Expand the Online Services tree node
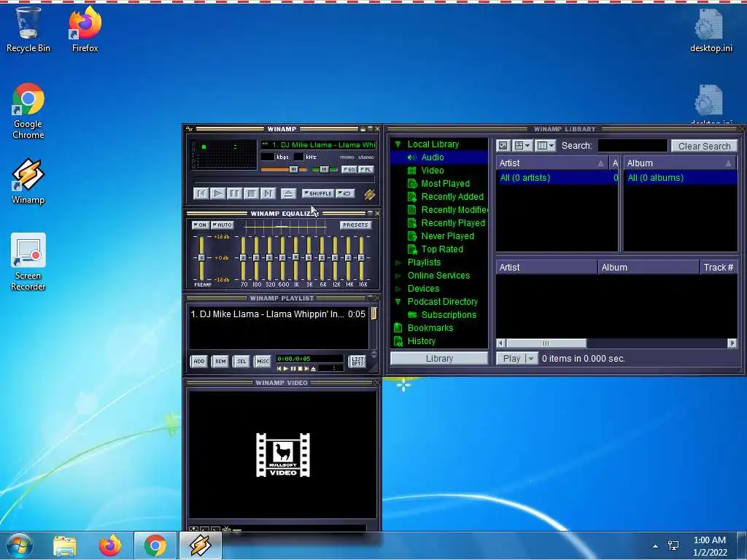 [398, 276]
